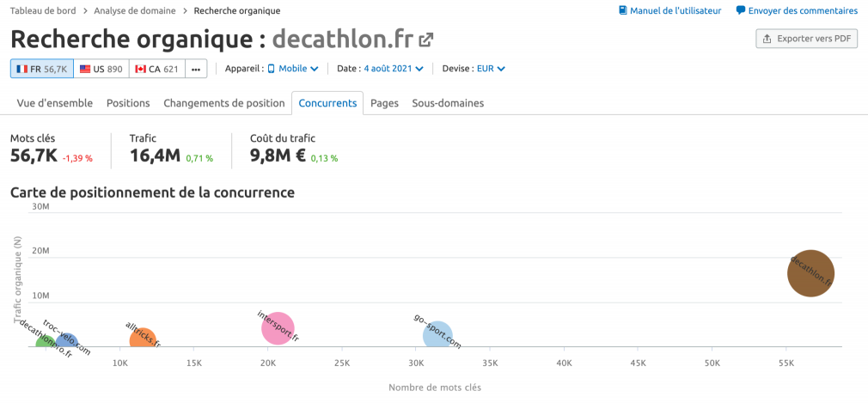
Task: Click the brown decathlon.fr bubble
Action: point(810,273)
